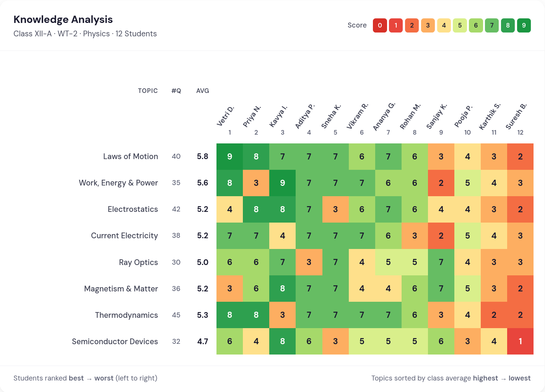Select the score 9 legend swatch

(524, 25)
